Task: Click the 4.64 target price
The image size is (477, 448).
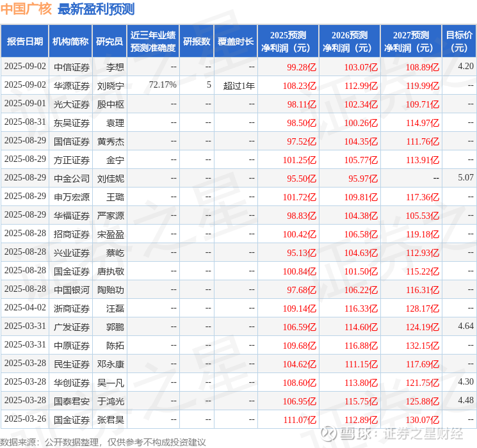Action: point(465,326)
